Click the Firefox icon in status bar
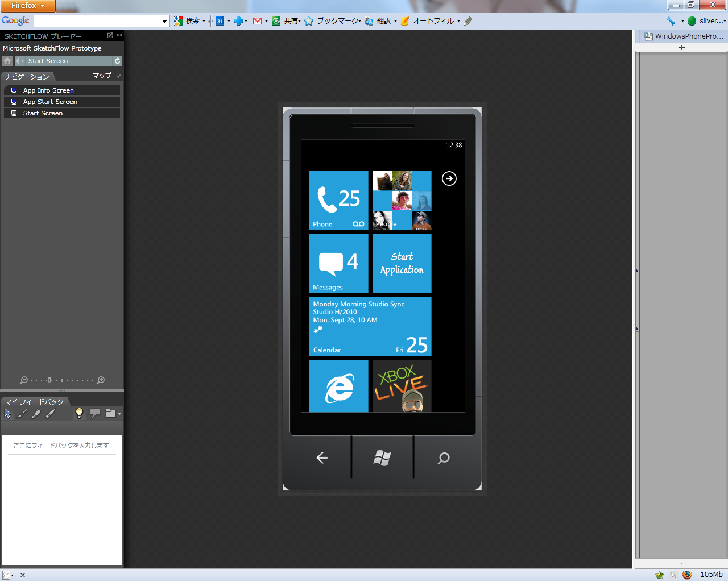This screenshot has height=582, width=728. coord(687,575)
